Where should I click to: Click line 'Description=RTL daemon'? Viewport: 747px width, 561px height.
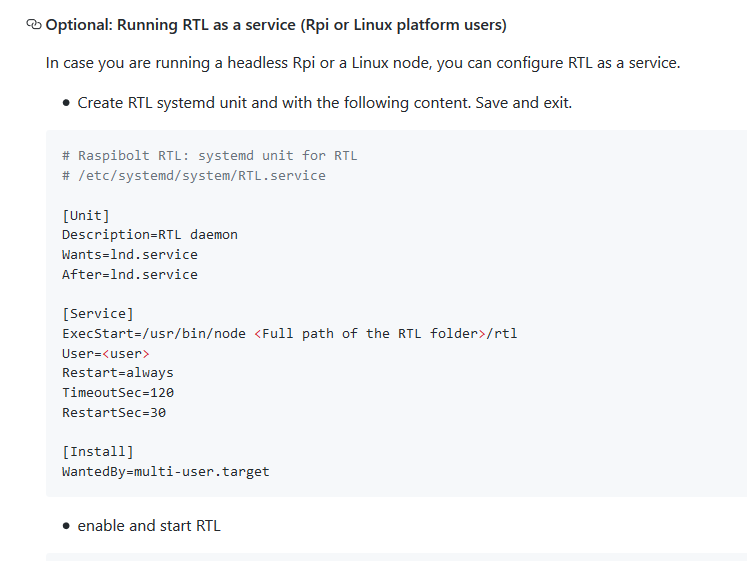[150, 235]
